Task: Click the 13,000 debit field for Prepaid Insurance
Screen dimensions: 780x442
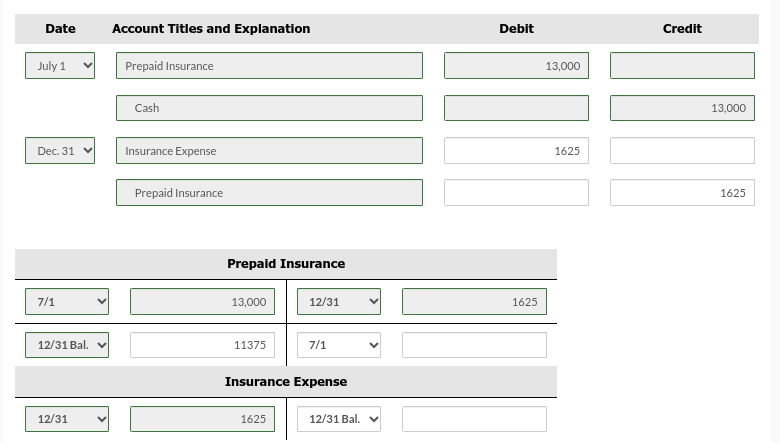Action: click(x=516, y=66)
